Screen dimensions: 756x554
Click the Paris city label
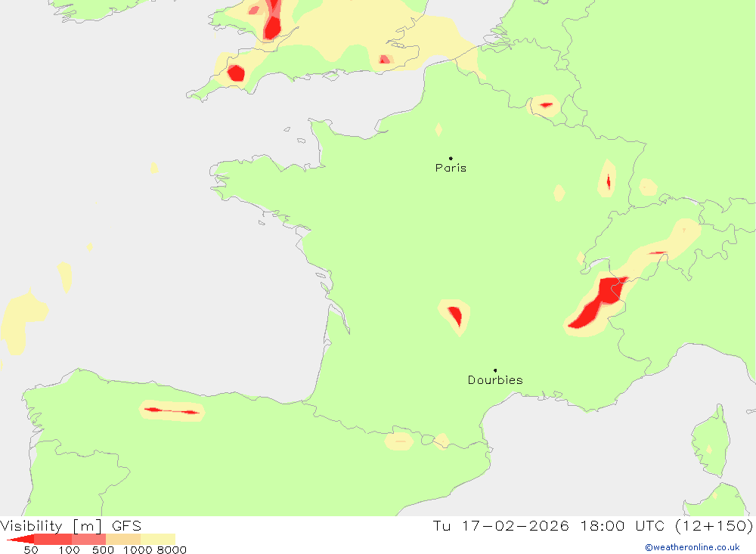click(x=451, y=168)
